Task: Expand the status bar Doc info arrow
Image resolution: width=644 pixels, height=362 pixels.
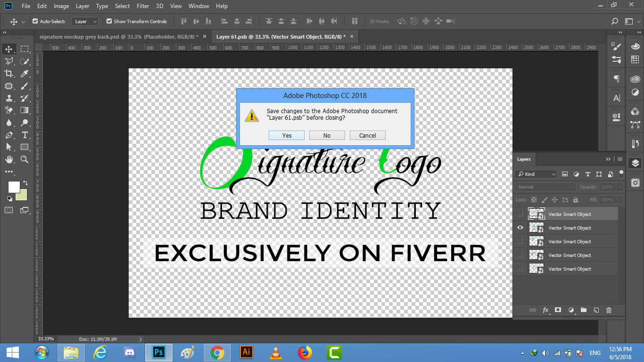Action: click(140, 339)
